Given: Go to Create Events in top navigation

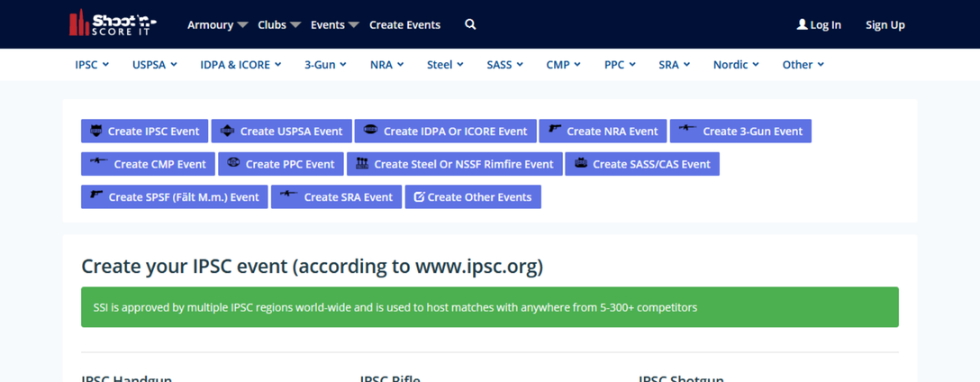Looking at the screenshot, I should (405, 25).
